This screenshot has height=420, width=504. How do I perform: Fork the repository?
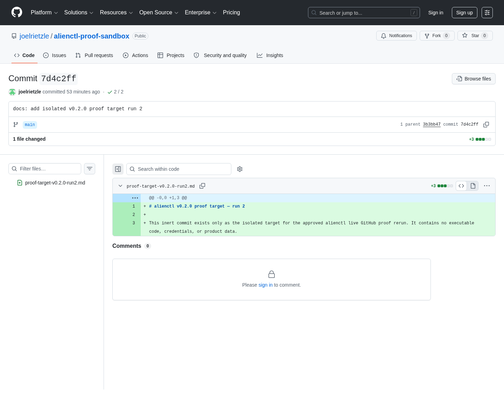437,36
